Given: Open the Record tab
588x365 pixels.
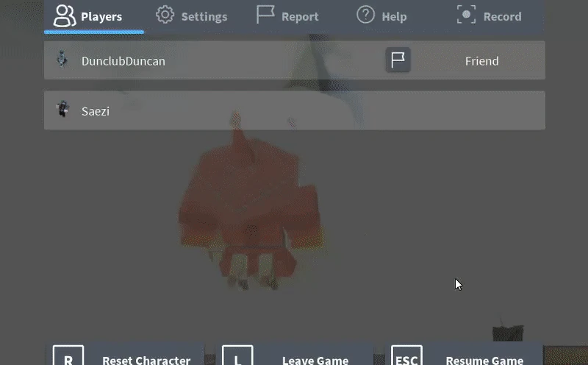Looking at the screenshot, I should [x=489, y=16].
